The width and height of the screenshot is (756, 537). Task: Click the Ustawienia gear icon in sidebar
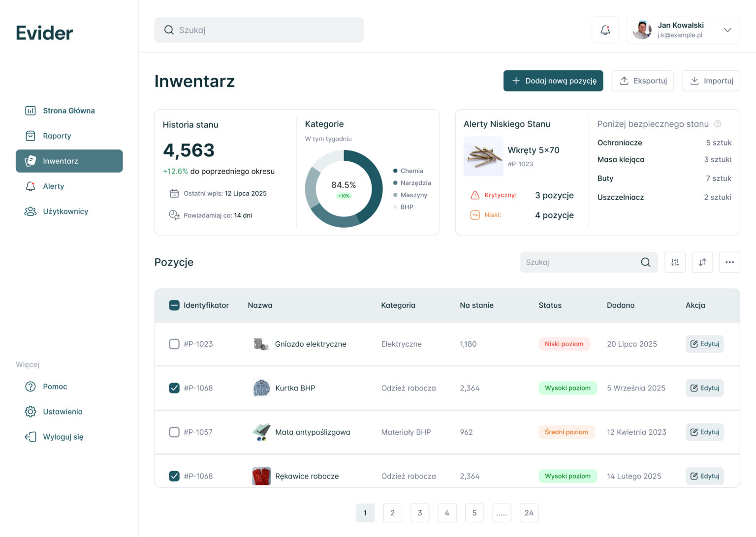[x=31, y=412]
